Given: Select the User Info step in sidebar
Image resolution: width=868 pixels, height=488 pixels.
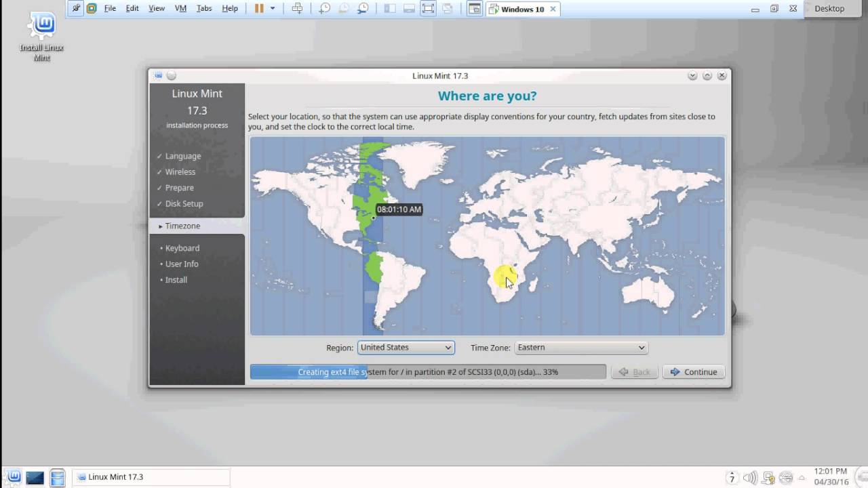Looking at the screenshot, I should pyautogui.click(x=182, y=264).
